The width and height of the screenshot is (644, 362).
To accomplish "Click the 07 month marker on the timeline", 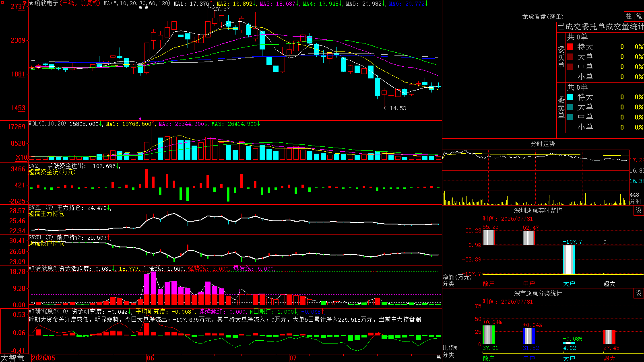I will coord(293,358).
